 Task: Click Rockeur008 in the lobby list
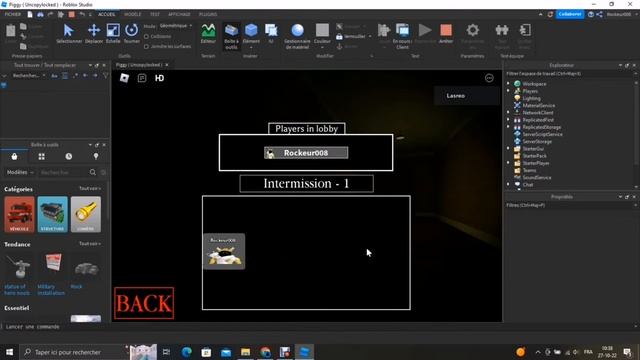coord(306,153)
